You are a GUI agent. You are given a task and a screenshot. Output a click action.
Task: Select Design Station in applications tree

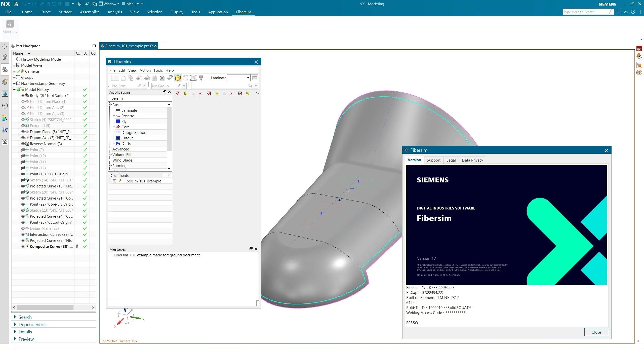click(134, 132)
